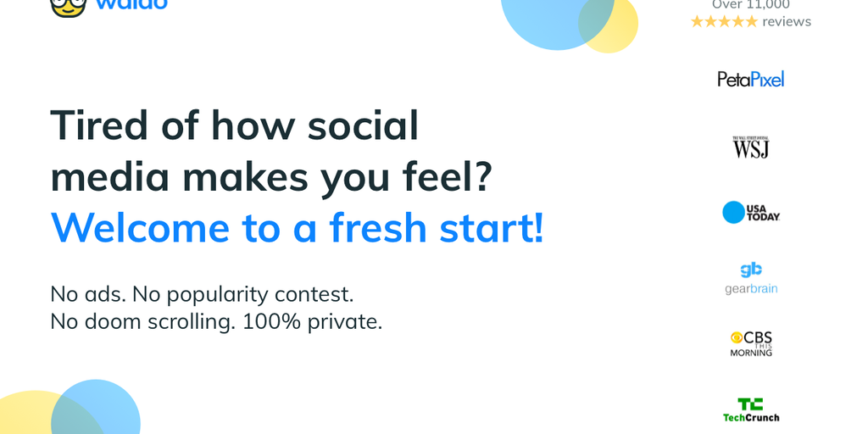Click the CBS eye logo

pos(737,337)
